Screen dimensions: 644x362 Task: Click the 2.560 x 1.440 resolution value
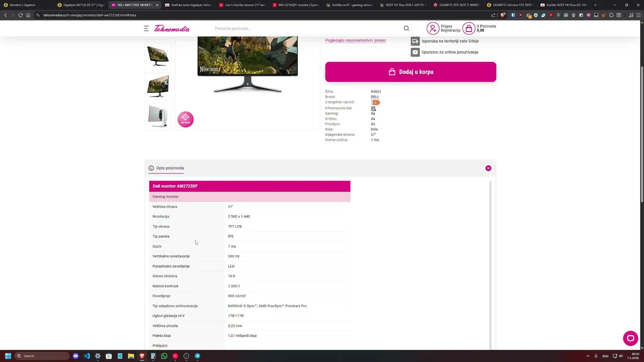pyautogui.click(x=239, y=217)
